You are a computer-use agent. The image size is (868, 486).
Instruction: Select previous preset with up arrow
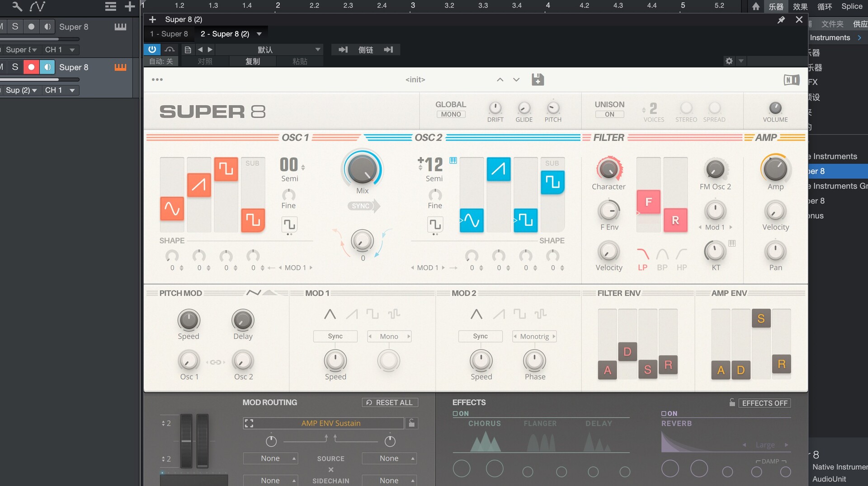[x=500, y=79]
